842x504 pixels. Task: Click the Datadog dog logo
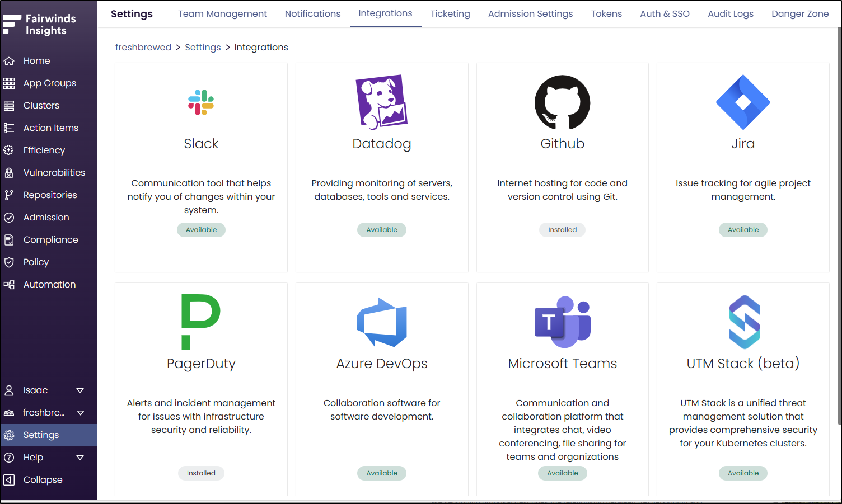pos(382,102)
